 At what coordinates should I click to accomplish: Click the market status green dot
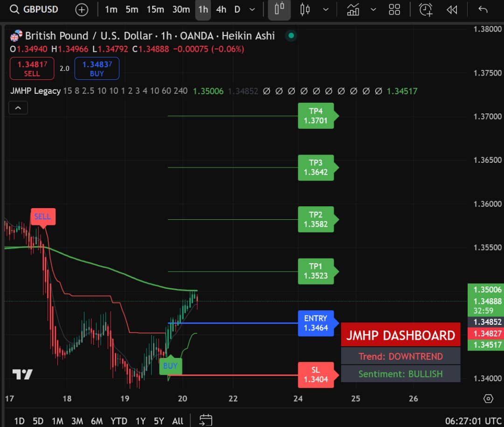click(291, 35)
